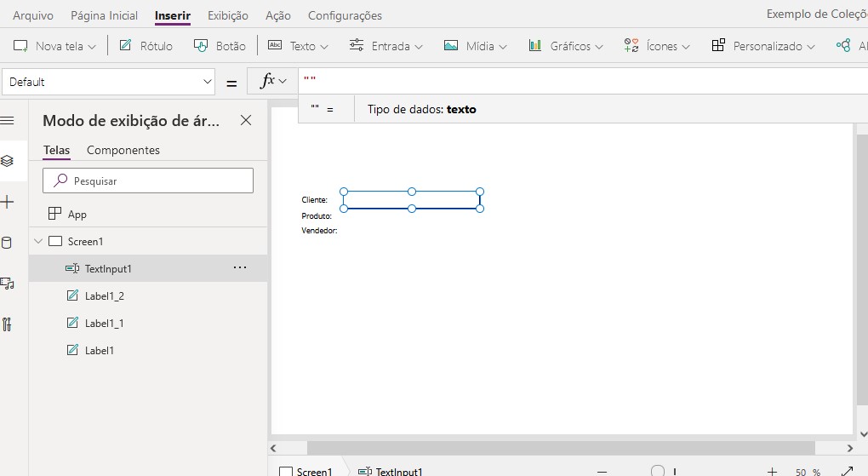Open the Arquivo menu
Screen dimensions: 868x476
33,15
